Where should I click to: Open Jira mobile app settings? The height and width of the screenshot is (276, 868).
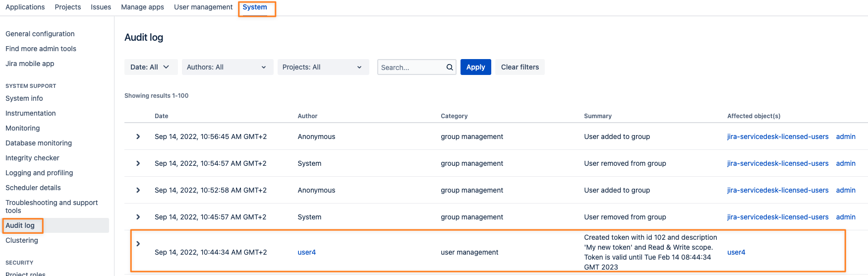(x=30, y=64)
